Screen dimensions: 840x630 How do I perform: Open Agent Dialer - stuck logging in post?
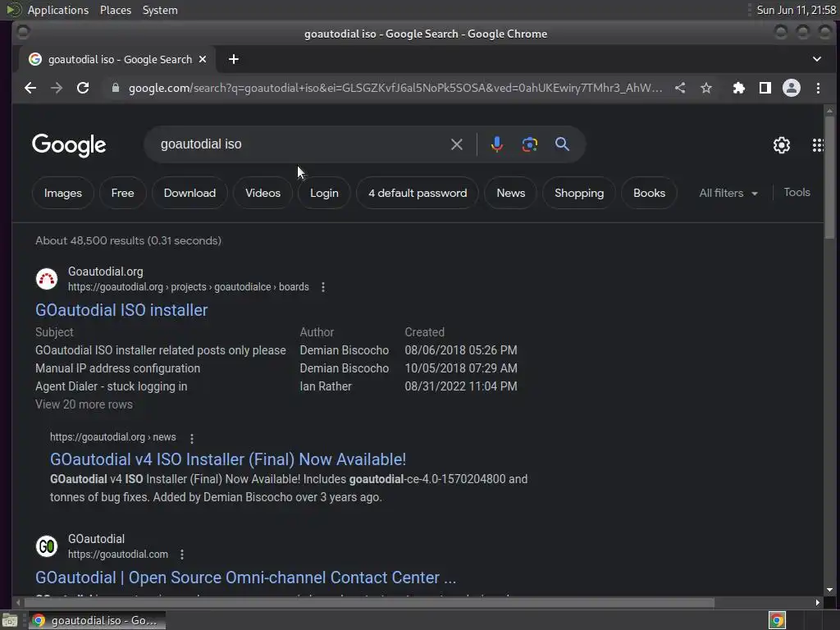[112, 386]
